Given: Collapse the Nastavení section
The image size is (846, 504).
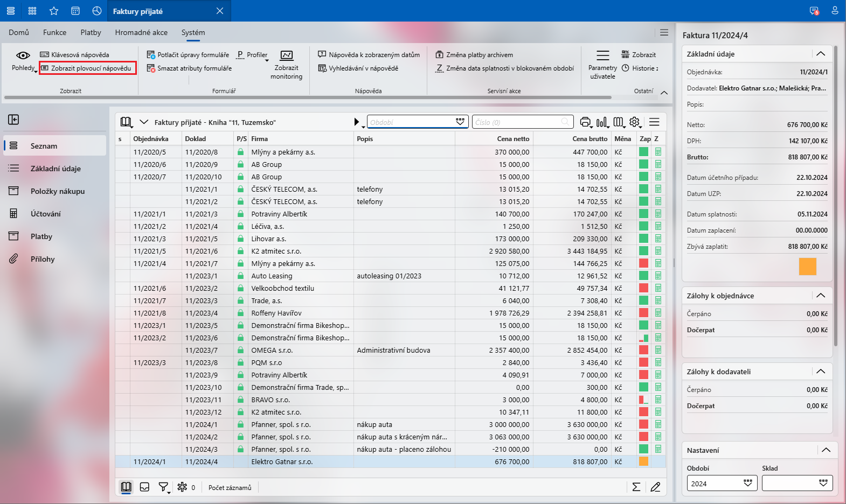Looking at the screenshot, I should pyautogui.click(x=826, y=450).
